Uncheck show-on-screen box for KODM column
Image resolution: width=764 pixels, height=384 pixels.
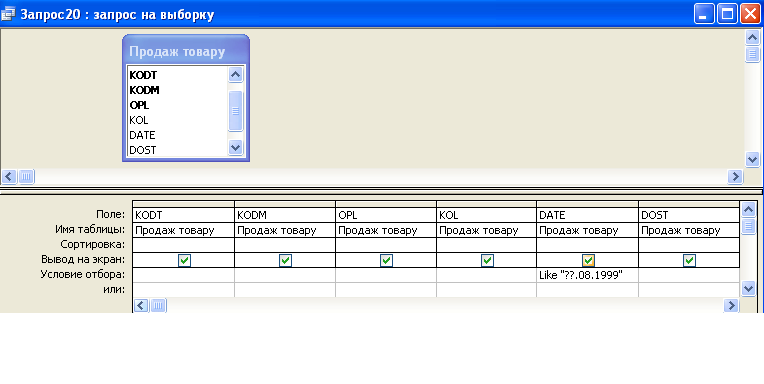[x=286, y=260]
